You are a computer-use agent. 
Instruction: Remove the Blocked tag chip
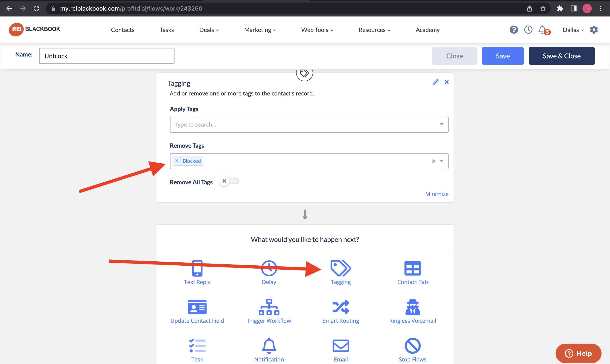[x=176, y=161]
